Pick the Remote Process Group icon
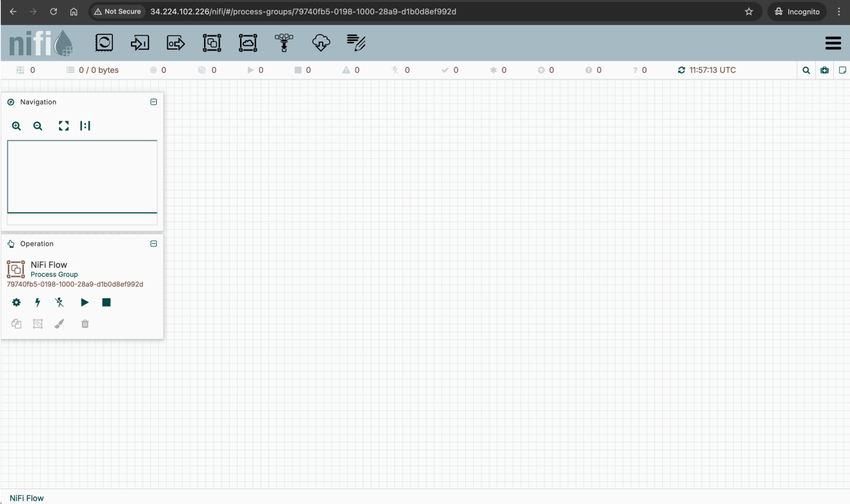Viewport: 850px width, 504px height. (248, 43)
